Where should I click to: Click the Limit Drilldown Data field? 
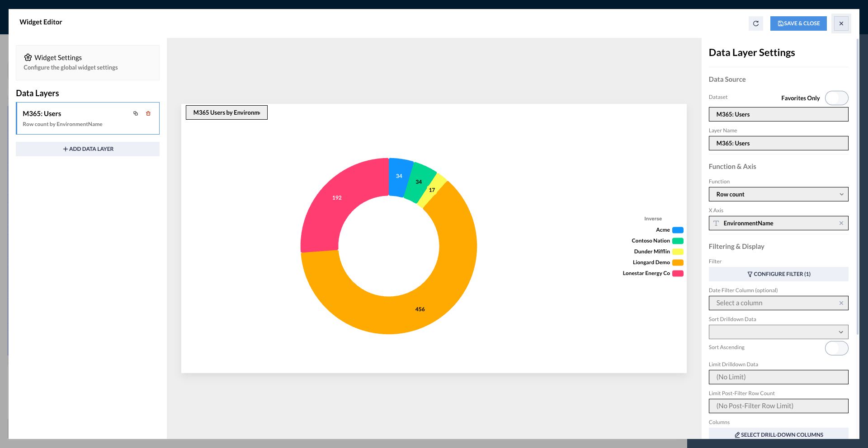coord(778,377)
